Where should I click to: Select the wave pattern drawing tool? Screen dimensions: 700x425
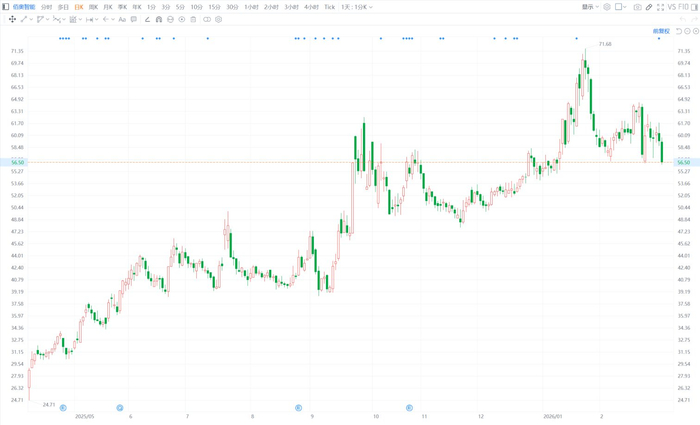click(57, 19)
